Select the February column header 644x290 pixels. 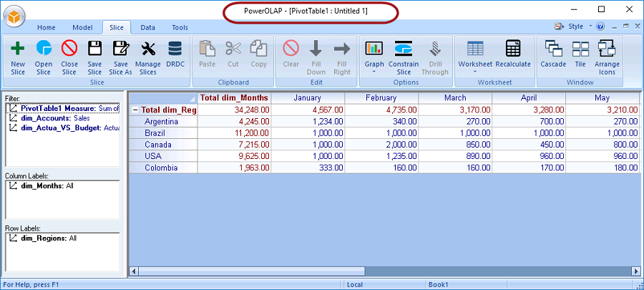381,98
